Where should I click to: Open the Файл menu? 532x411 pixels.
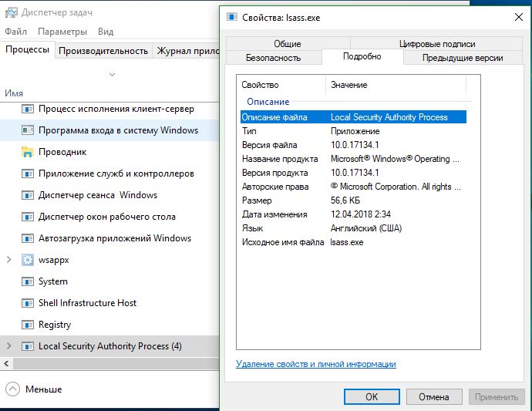[x=15, y=32]
